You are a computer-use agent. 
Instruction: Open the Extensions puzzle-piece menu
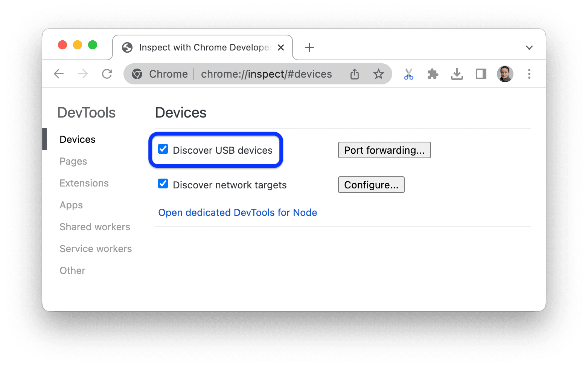[433, 74]
